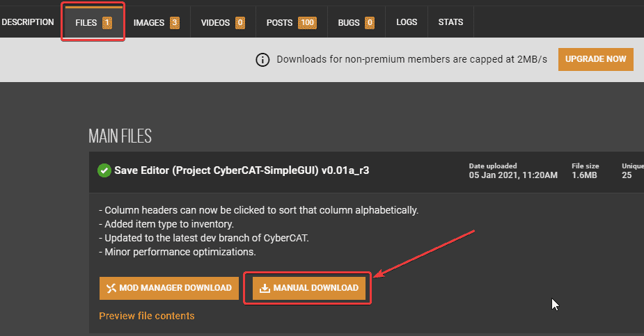View the Logs tab

(x=407, y=22)
